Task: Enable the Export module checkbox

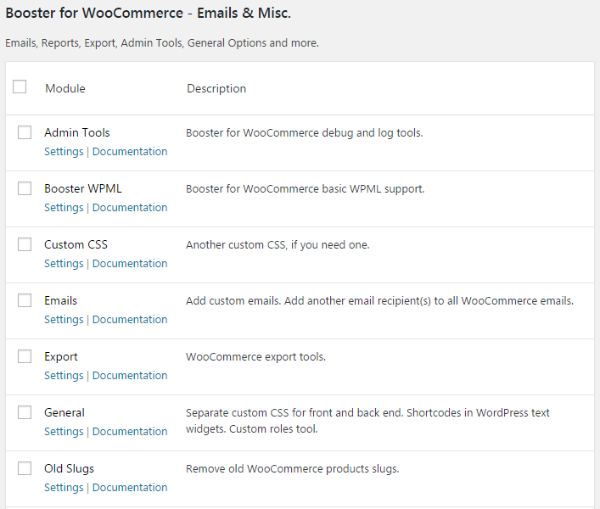Action: coord(25,356)
